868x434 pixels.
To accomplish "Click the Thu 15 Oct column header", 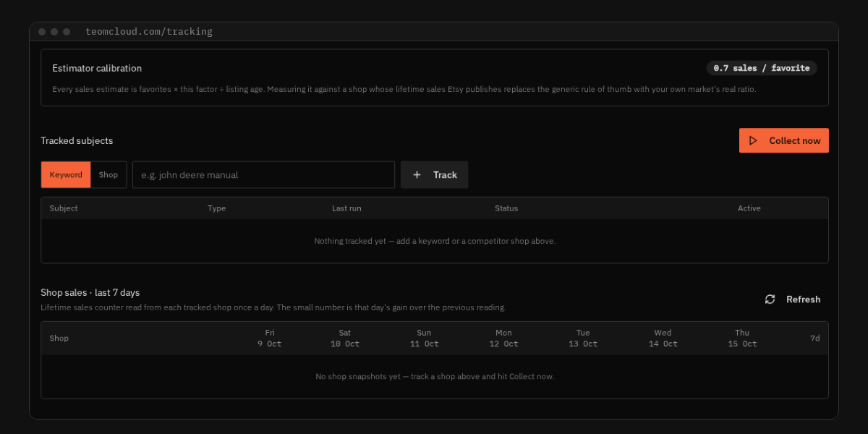I will pos(743,338).
